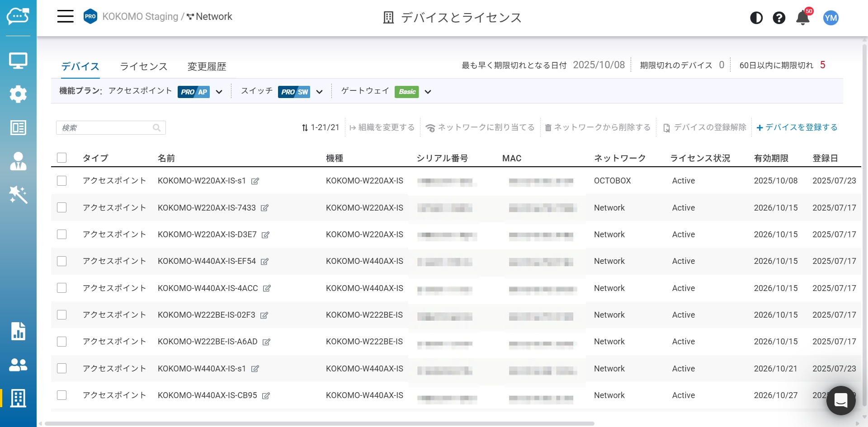Click the monitor icon in sidebar
This screenshot has height=427, width=868.
tap(18, 61)
